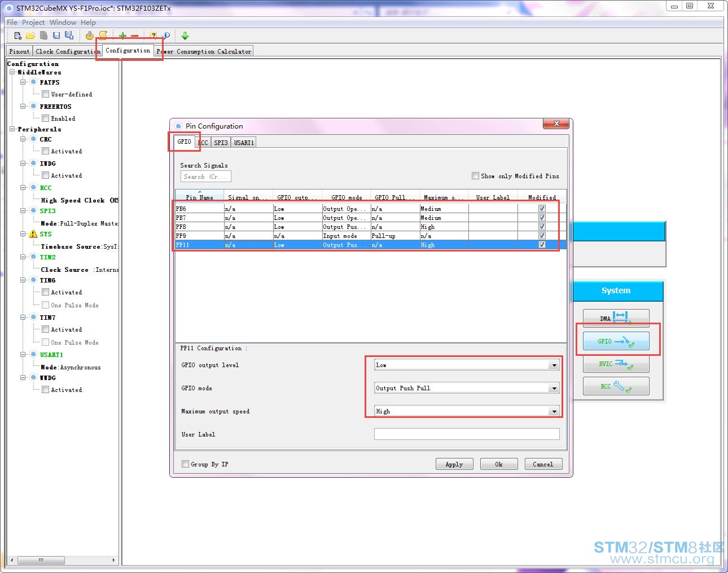Click the green plus zoom icon

[x=122, y=36]
